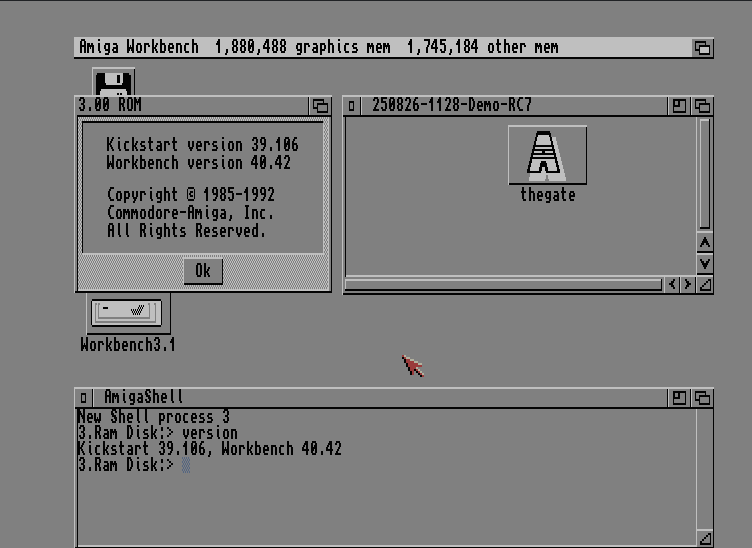Click left arrow in Demo-RC7 window
This screenshot has height=548, width=752.
click(x=672, y=284)
